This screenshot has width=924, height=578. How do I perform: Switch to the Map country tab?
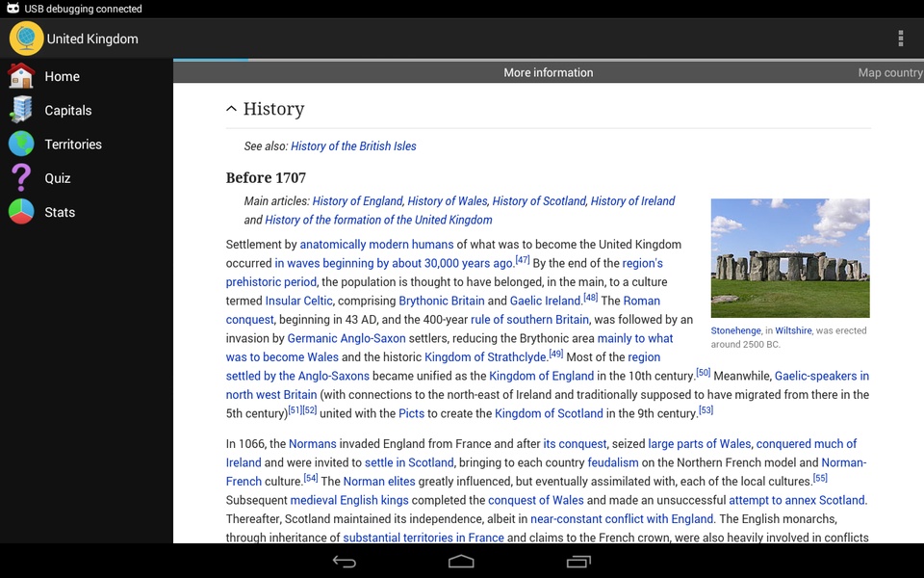(x=889, y=72)
